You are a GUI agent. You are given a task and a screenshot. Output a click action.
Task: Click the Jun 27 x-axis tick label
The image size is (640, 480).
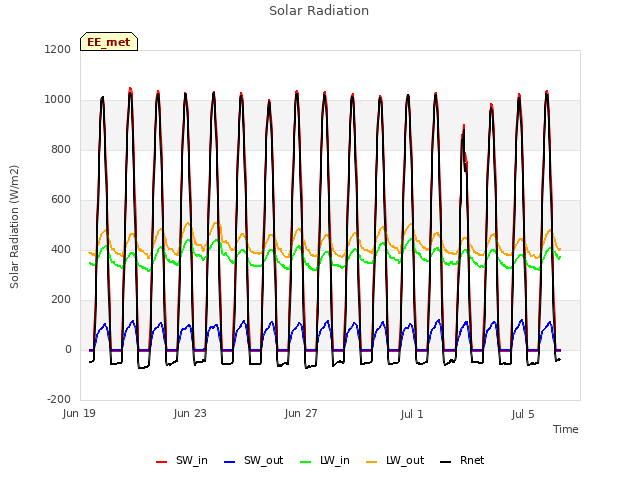coord(301,414)
